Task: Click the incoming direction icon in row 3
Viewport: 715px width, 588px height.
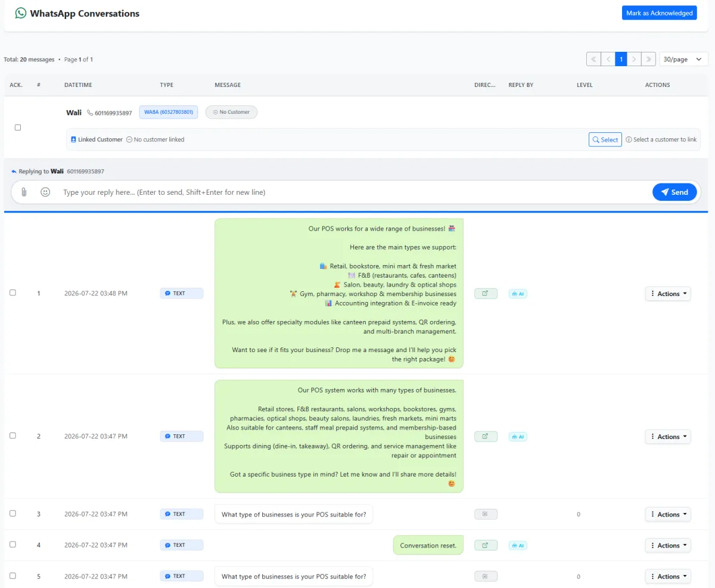Action: click(486, 514)
